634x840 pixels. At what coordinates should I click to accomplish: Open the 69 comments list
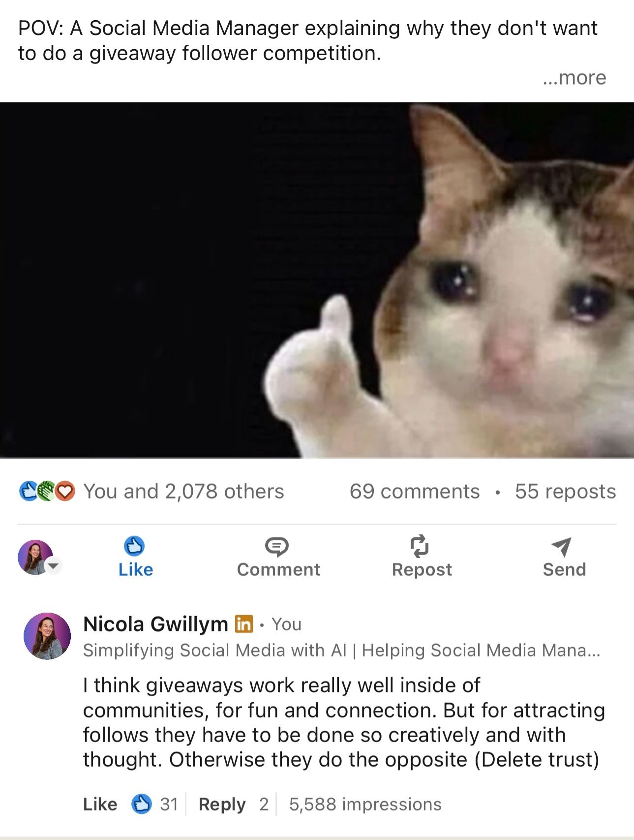click(415, 491)
